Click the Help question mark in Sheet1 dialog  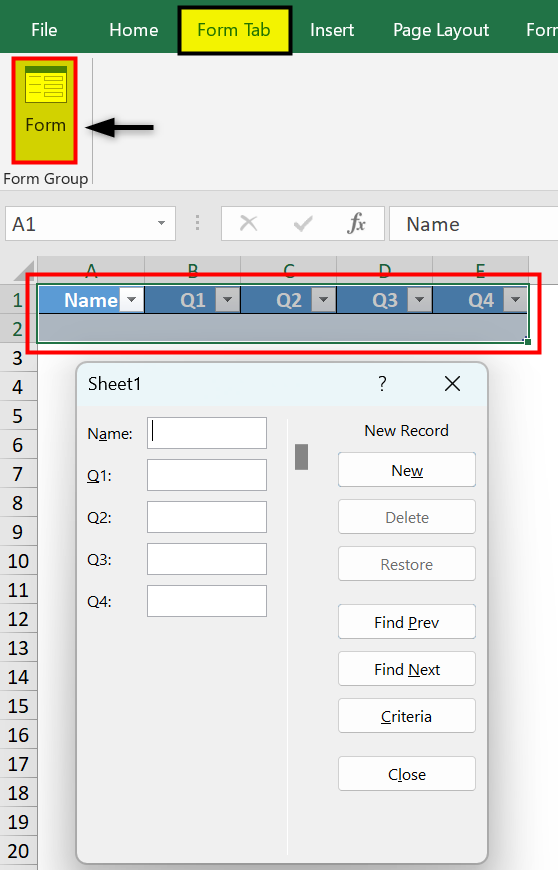pos(382,383)
